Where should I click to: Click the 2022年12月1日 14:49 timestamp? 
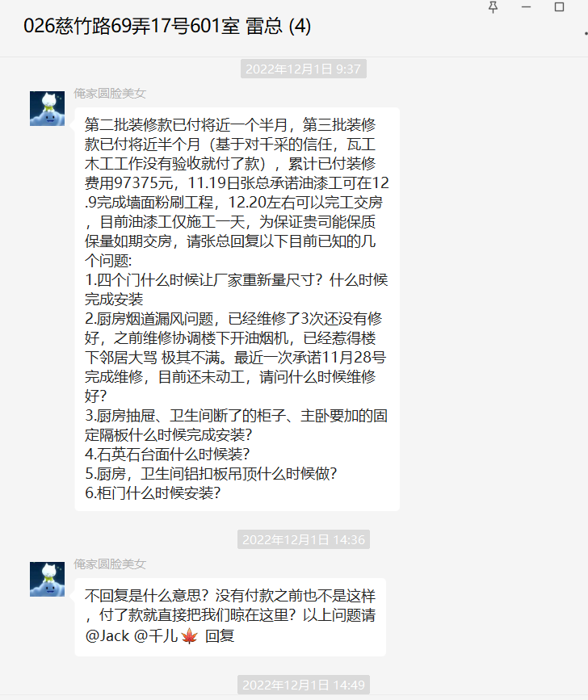[x=304, y=685]
